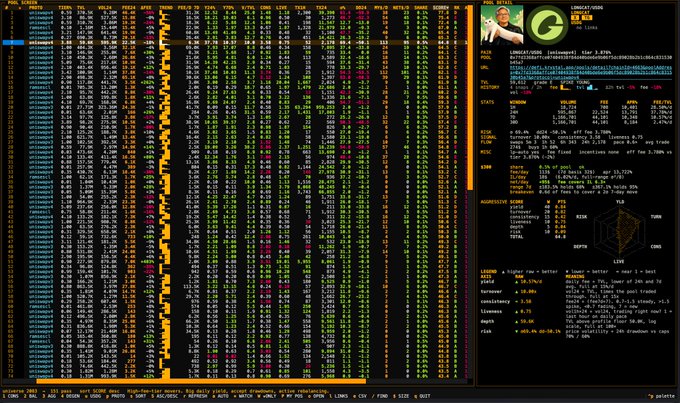Open the pool URL link in Pool Detail
Screen dimensions: 680x403
tap(591, 72)
